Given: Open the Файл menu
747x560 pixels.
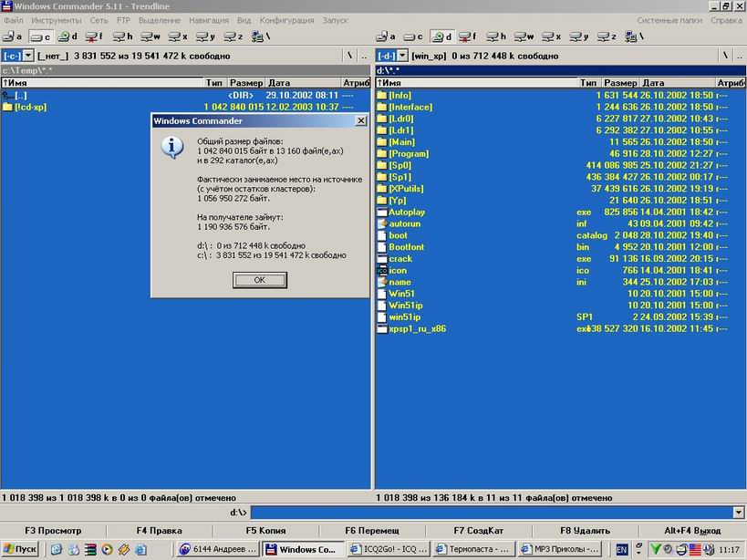Looking at the screenshot, I should pyautogui.click(x=14, y=19).
